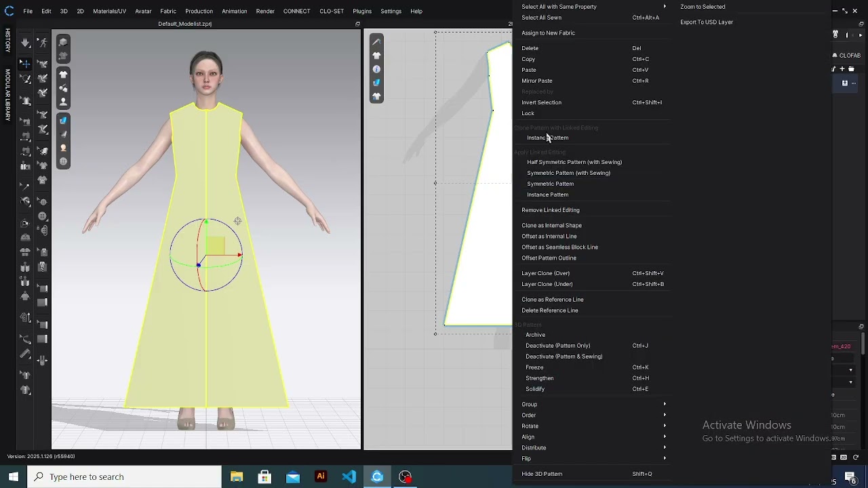This screenshot has width=868, height=488.
Task: Open the Materials/UV menu
Action: [x=109, y=12]
